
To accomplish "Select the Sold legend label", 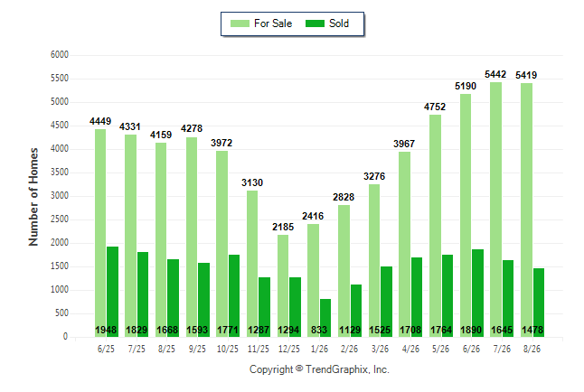I will pos(339,23).
